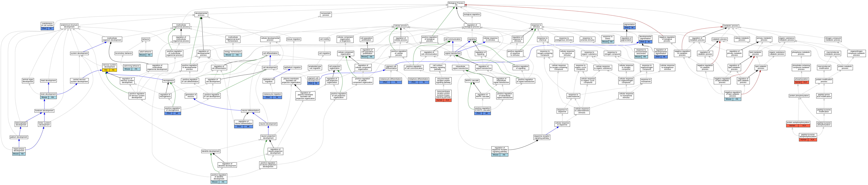The height and width of the screenshot is (185, 868).
Task: Click the 'cellular response to dopamine' node
Action: [562, 124]
